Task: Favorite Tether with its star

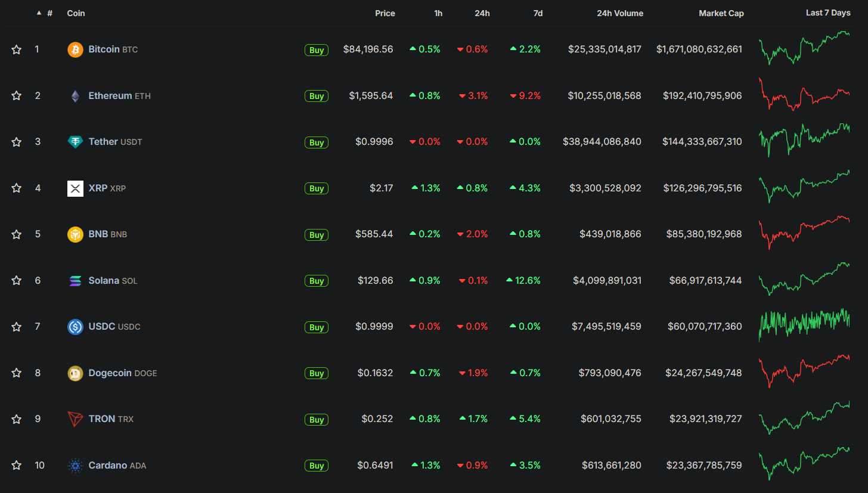Action: [16, 142]
